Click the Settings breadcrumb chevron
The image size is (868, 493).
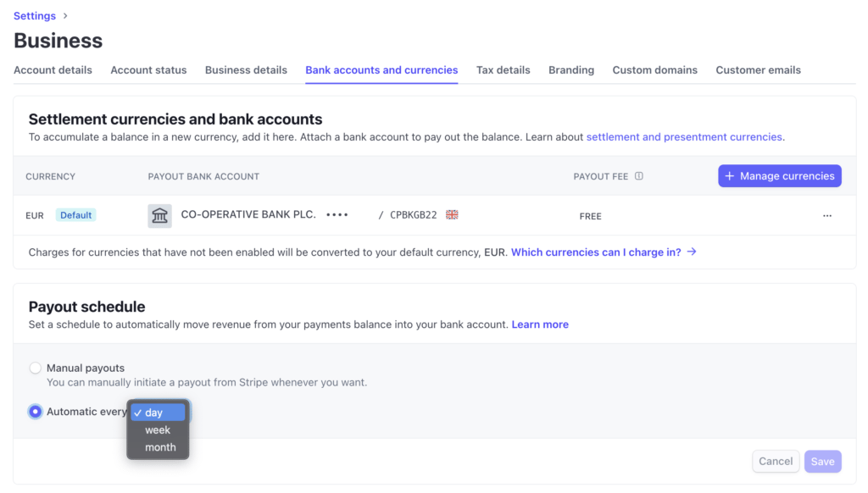coord(66,16)
